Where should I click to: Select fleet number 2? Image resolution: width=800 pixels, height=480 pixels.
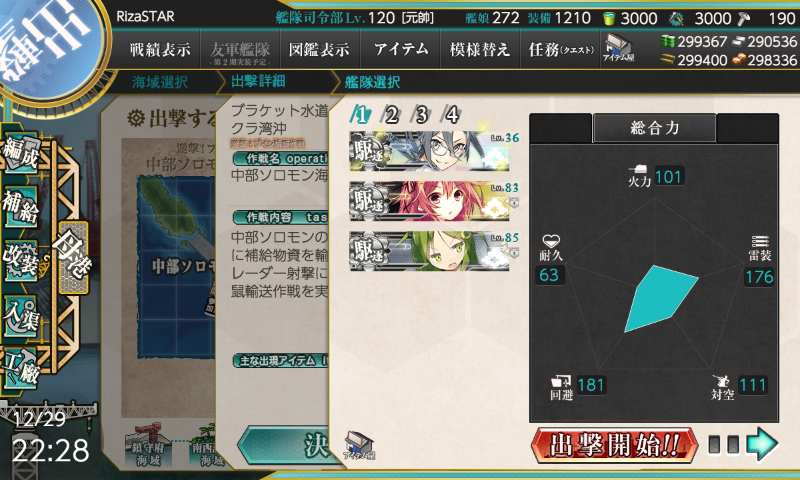coord(391,115)
